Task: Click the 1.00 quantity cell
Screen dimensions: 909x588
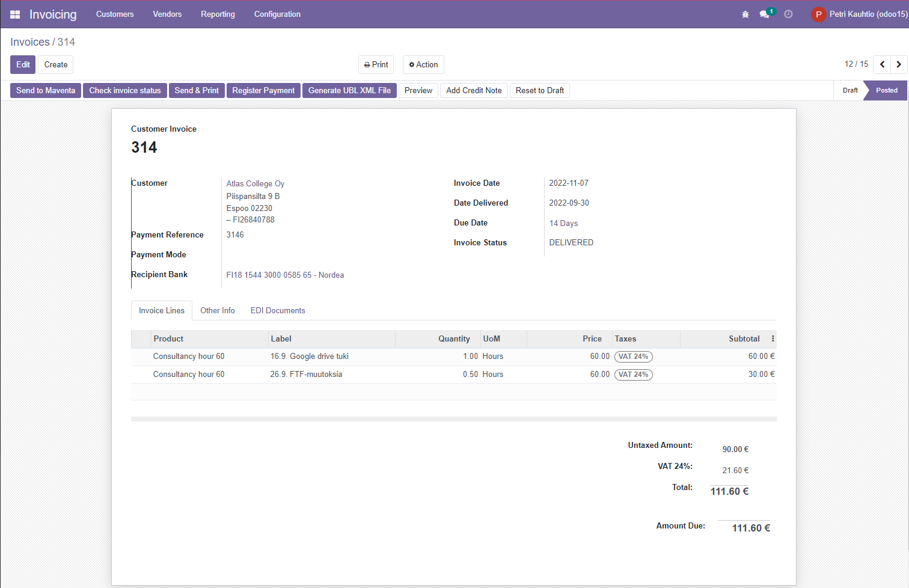Action: click(x=470, y=357)
